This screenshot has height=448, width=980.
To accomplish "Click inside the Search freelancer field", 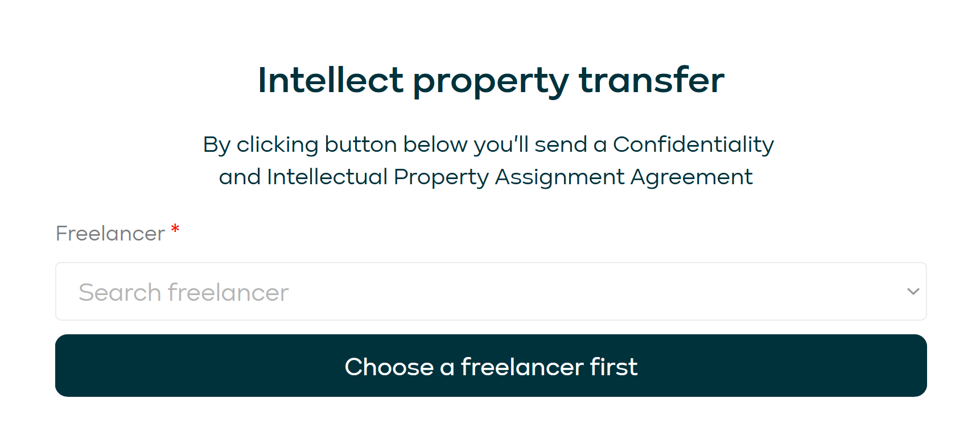I will (341, 291).
